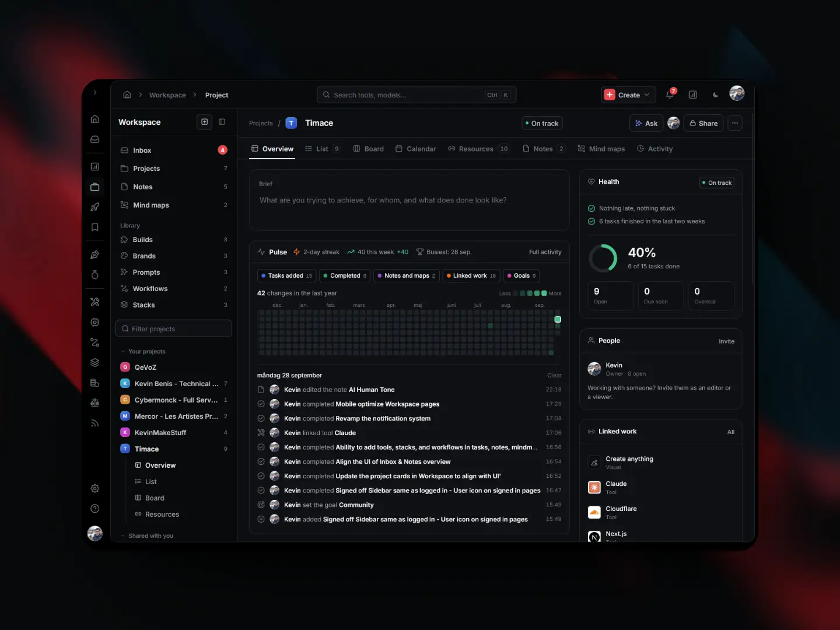Open the notifications bell icon
Image resolution: width=840 pixels, height=630 pixels.
tap(670, 94)
